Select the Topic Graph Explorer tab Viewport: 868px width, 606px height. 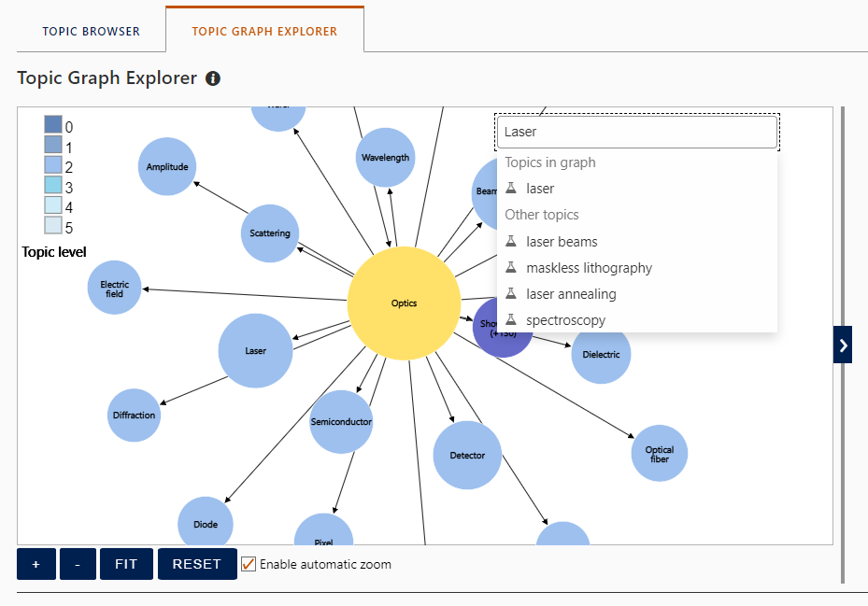264,32
